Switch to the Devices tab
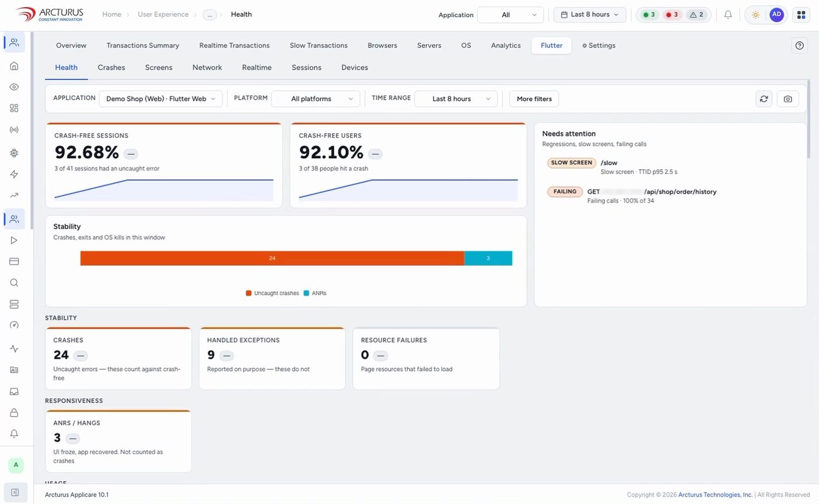819x504 pixels. [x=354, y=68]
